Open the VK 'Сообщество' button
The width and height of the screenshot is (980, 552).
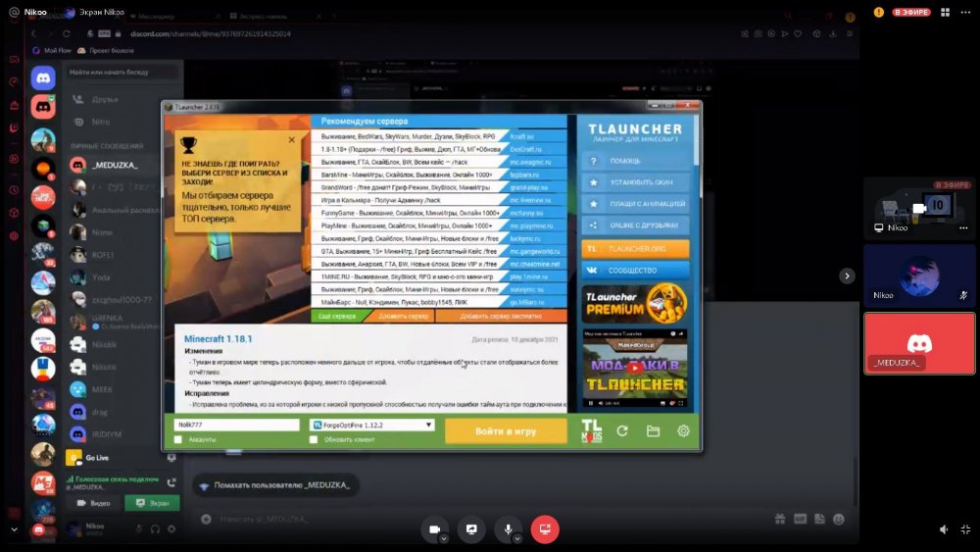tap(636, 270)
